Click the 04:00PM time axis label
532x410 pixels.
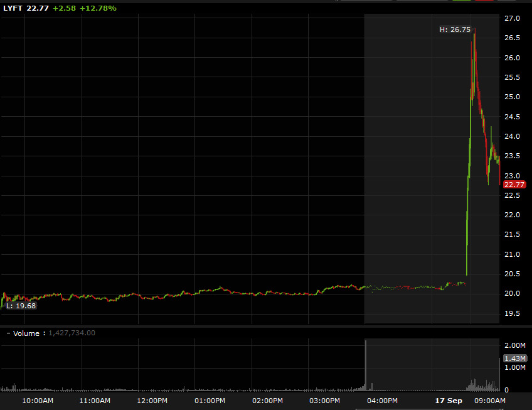click(x=382, y=401)
